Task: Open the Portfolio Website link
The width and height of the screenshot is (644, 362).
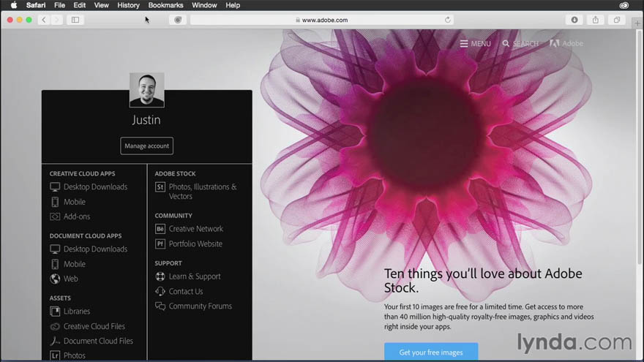Action: (x=195, y=244)
